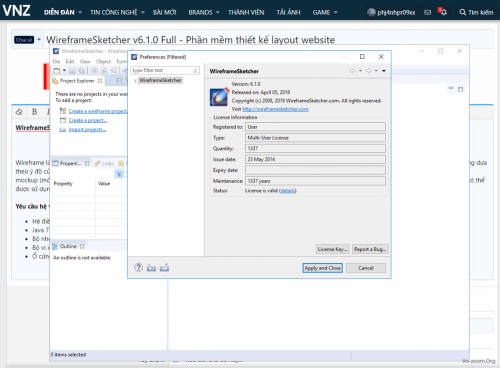Click Create a project... link
This screenshot has height=368, width=500.
(x=88, y=120)
